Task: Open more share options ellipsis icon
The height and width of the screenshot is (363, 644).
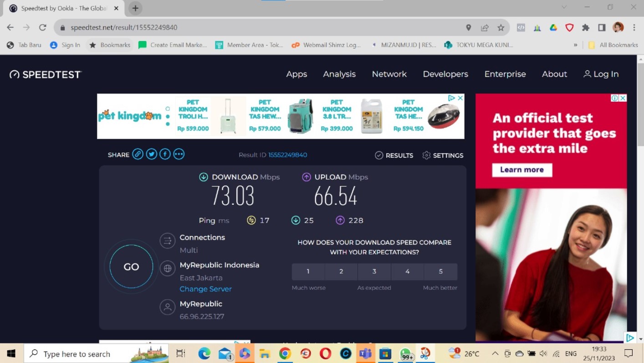Action: pyautogui.click(x=179, y=154)
